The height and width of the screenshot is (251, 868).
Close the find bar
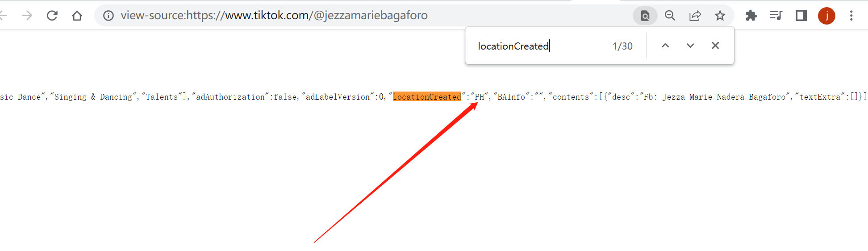715,46
